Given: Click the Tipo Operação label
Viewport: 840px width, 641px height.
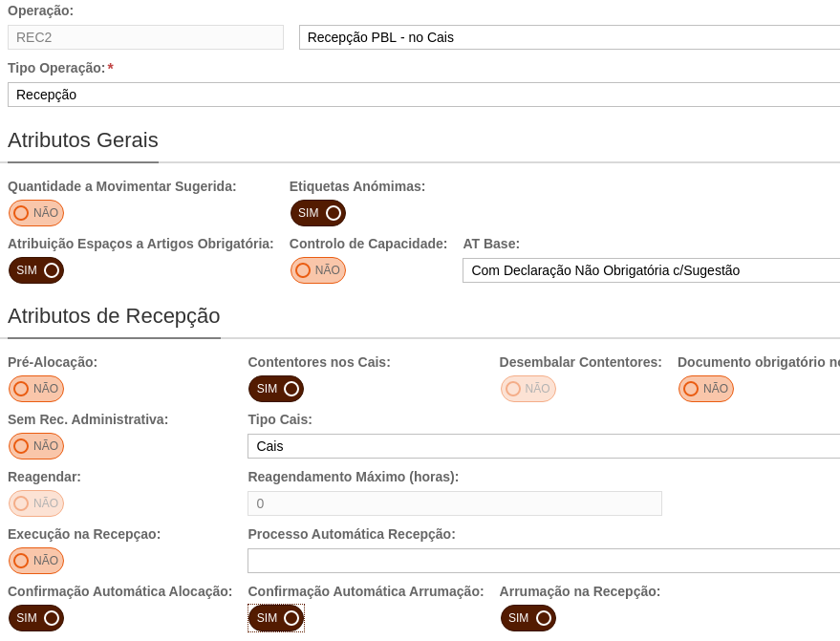Looking at the screenshot, I should tap(56, 68).
